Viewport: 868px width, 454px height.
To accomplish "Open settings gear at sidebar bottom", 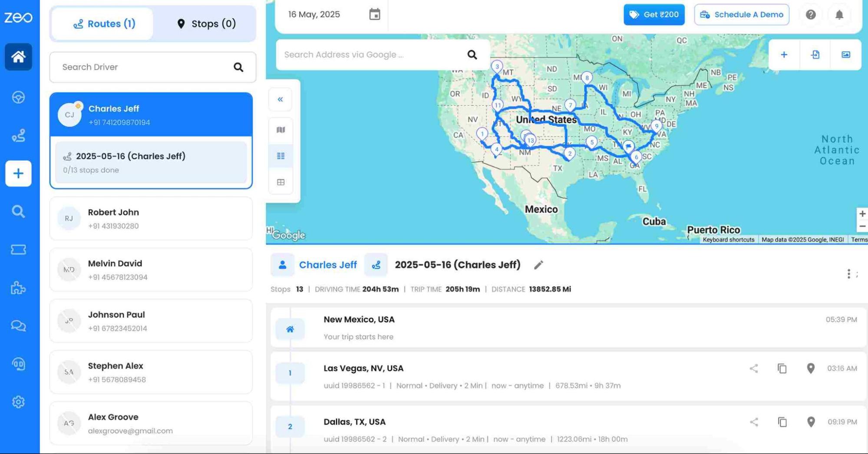I will (18, 402).
